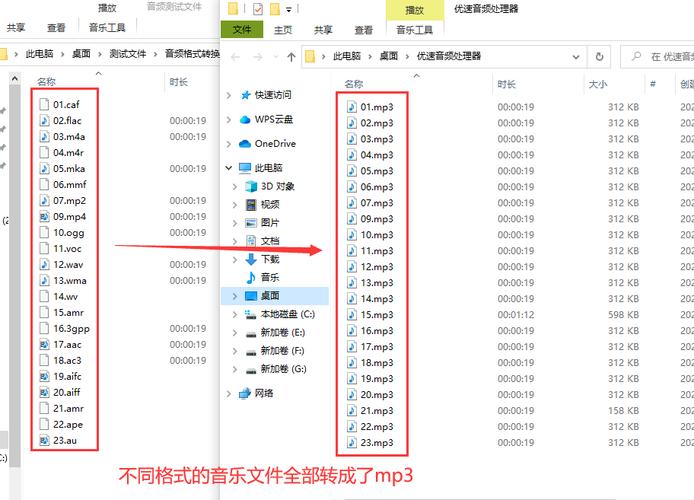Image resolution: width=694 pixels, height=500 pixels.
Task: Open the address bar history dropdown
Action: [574, 57]
